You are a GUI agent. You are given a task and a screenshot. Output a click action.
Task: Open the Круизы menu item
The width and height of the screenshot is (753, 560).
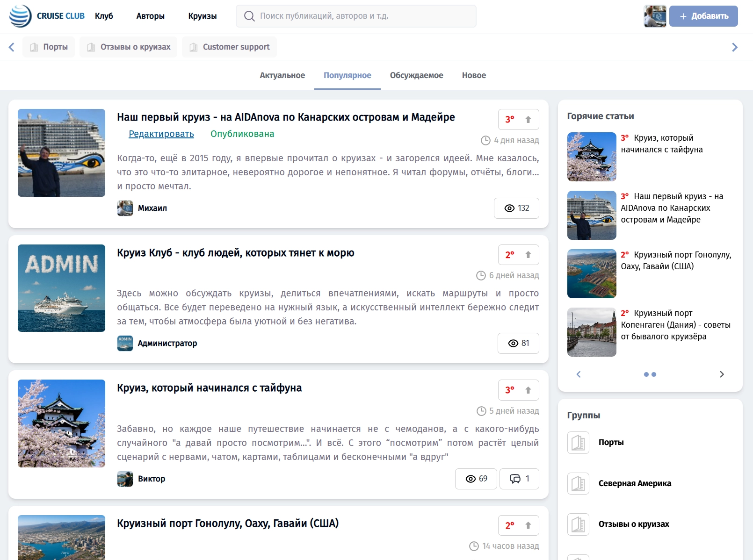(202, 16)
